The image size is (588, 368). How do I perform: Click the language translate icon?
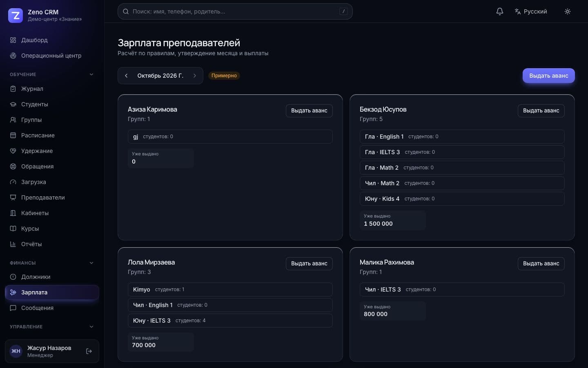click(518, 11)
